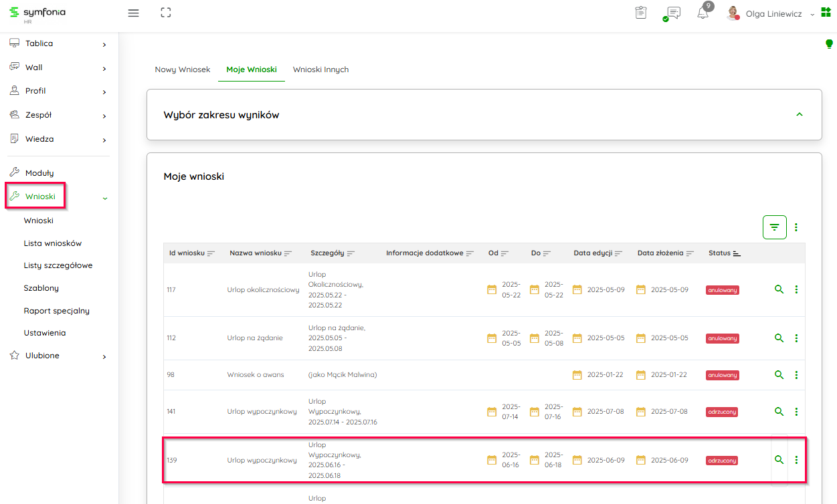Toggle fullscreen mode icon
The image size is (837, 504).
166,13
